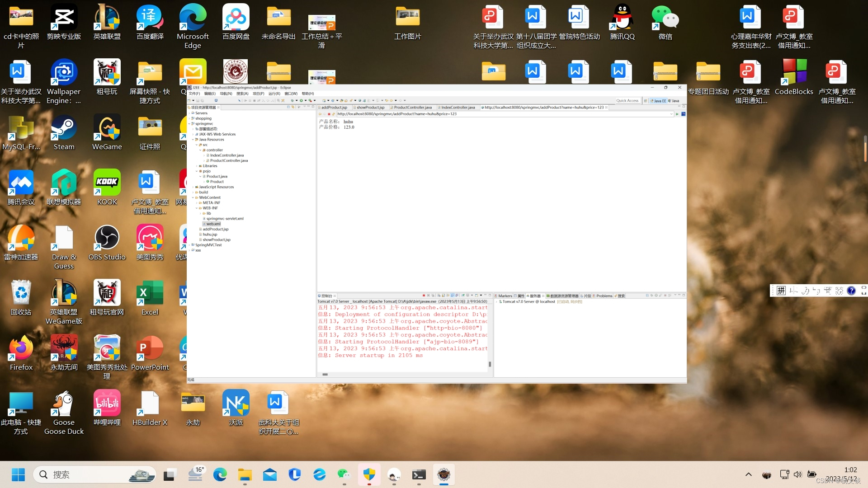The width and height of the screenshot is (868, 488).
Task: Click the Open Perspective icon
Action: tap(646, 101)
